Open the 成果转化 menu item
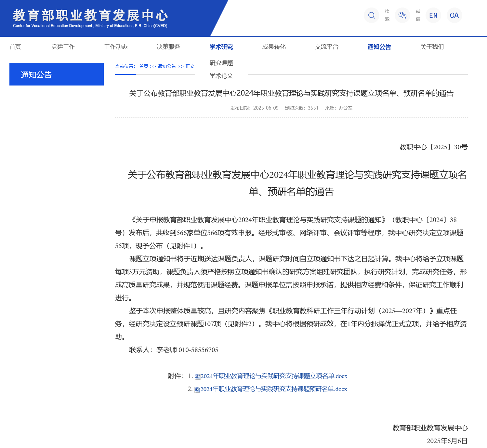 tap(274, 47)
